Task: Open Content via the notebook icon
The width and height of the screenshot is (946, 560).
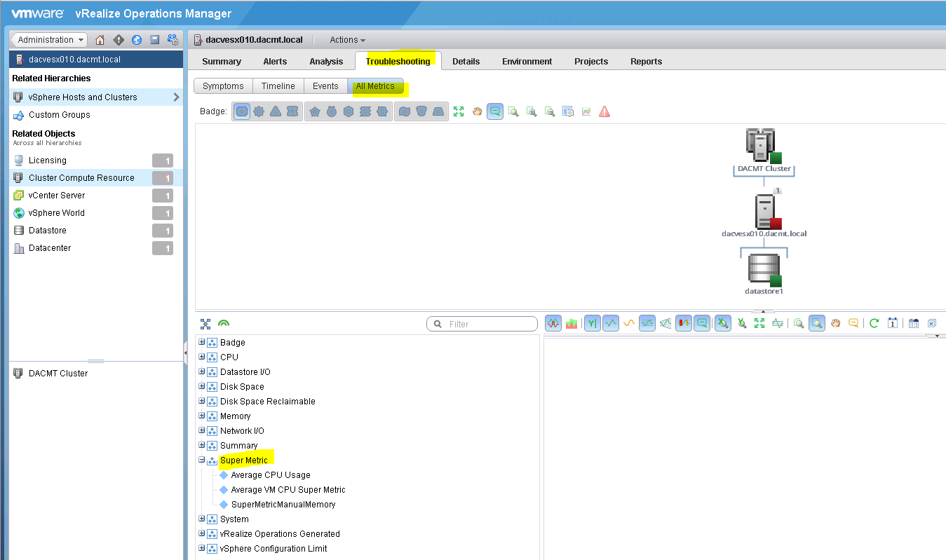Action: pos(154,40)
